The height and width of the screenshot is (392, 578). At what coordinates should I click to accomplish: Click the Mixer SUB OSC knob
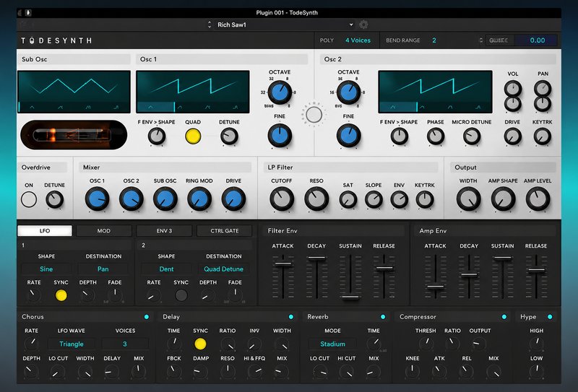165,199
